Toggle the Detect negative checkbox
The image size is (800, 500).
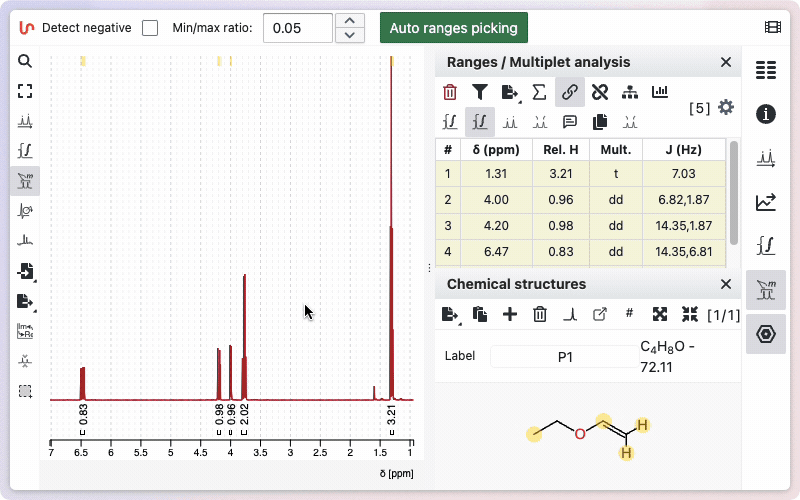click(x=150, y=28)
